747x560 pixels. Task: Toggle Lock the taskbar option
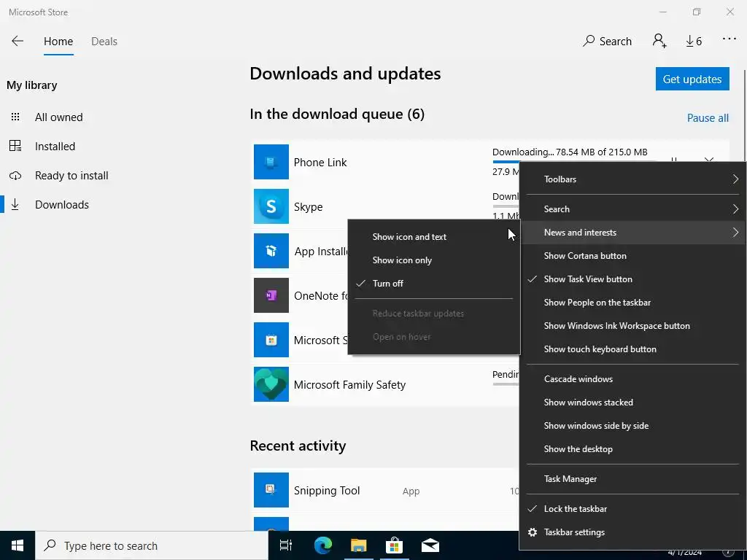click(x=632, y=508)
